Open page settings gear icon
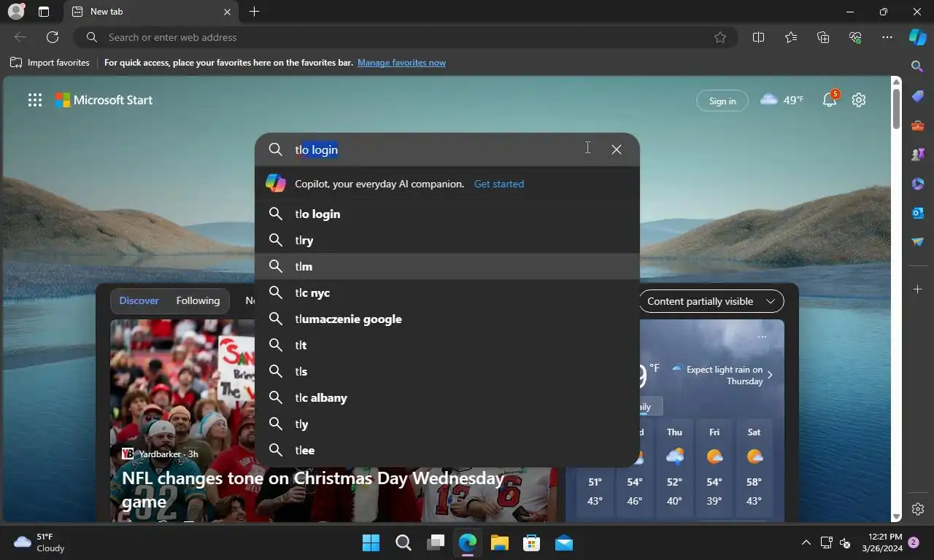 pyautogui.click(x=859, y=100)
